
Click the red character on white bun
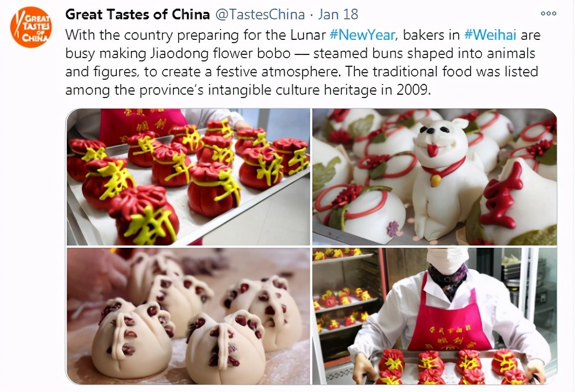point(501,194)
